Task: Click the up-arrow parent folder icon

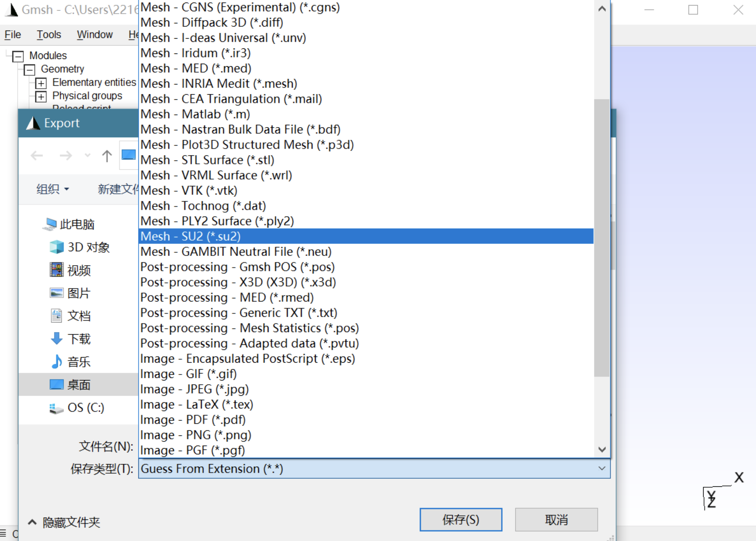Action: point(107,156)
